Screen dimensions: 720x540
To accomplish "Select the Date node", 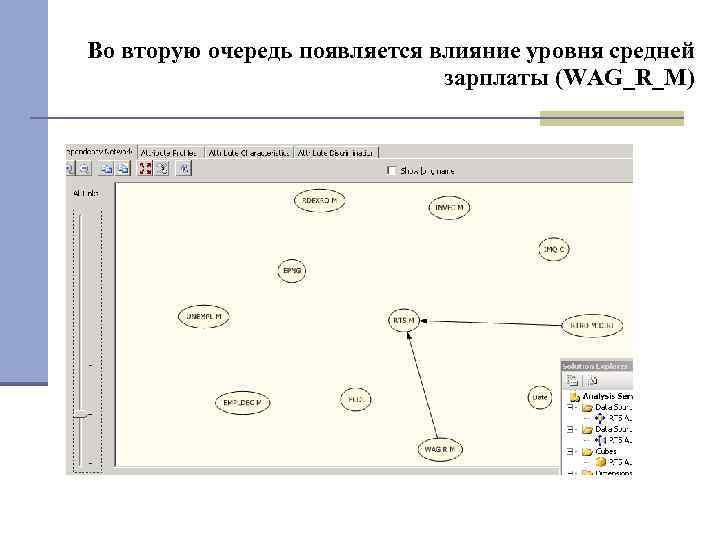I will coord(540,397).
